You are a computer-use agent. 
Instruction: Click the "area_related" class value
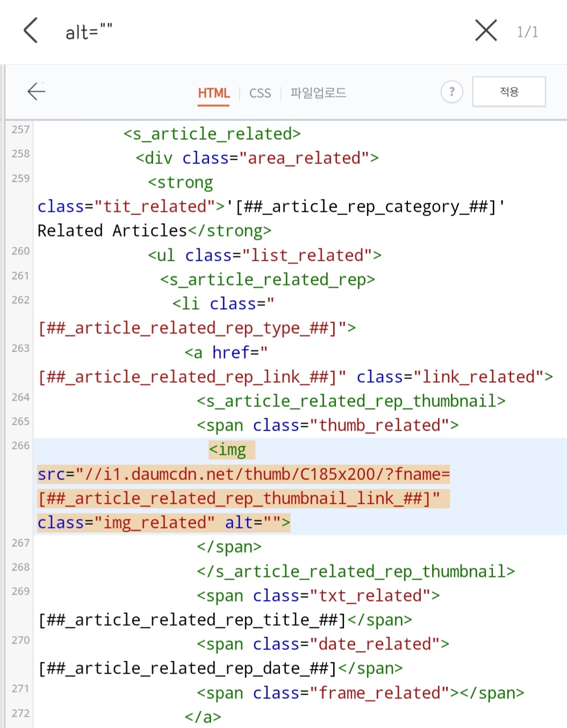(304, 158)
